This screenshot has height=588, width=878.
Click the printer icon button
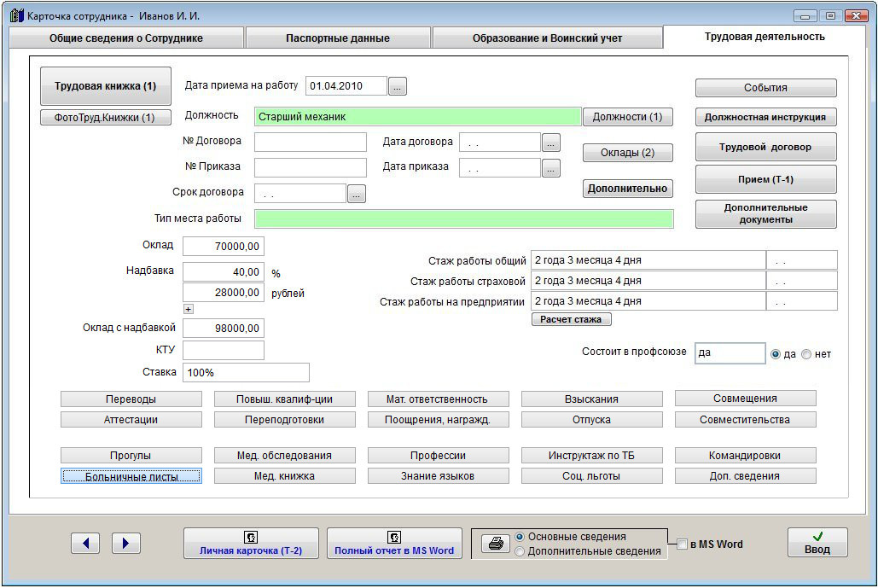point(493,544)
